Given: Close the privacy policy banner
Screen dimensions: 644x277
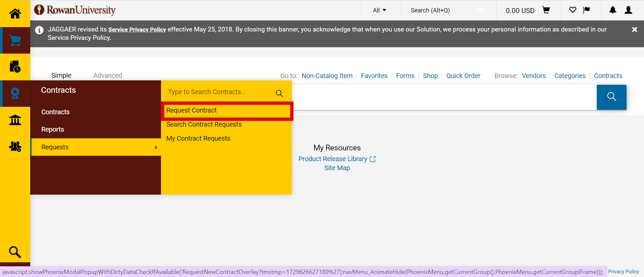Looking at the screenshot, I should (635, 29).
